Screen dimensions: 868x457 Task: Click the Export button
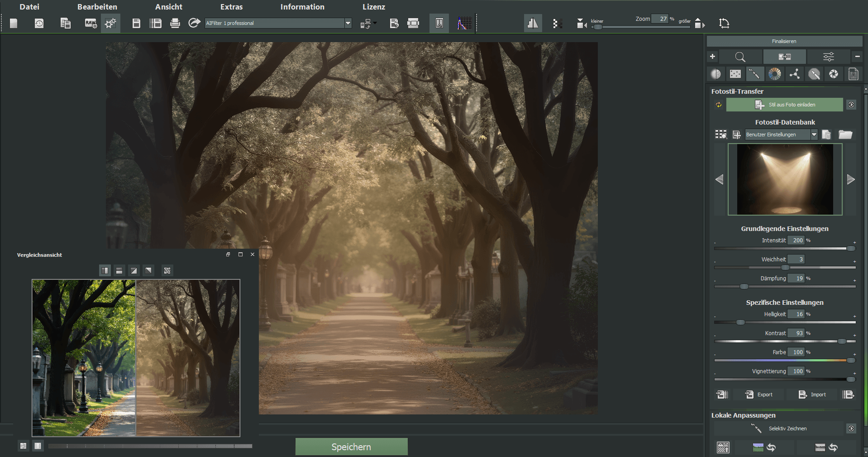click(759, 394)
